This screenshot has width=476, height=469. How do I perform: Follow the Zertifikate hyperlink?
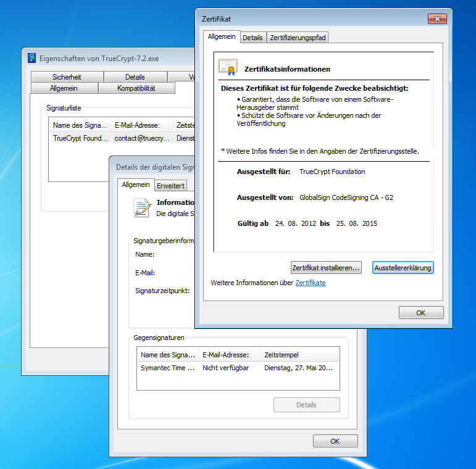click(x=311, y=283)
